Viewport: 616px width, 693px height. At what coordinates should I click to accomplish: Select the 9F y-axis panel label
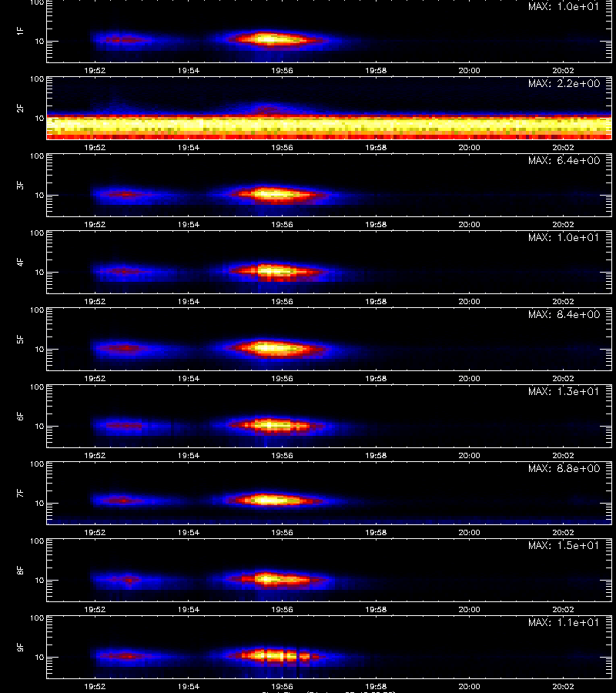(x=20, y=648)
